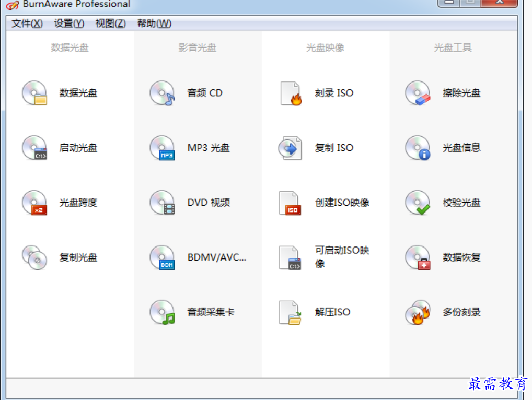Image resolution: width=532 pixels, height=400 pixels.
Task: Open the 帮助(W) menu
Action: (x=154, y=23)
